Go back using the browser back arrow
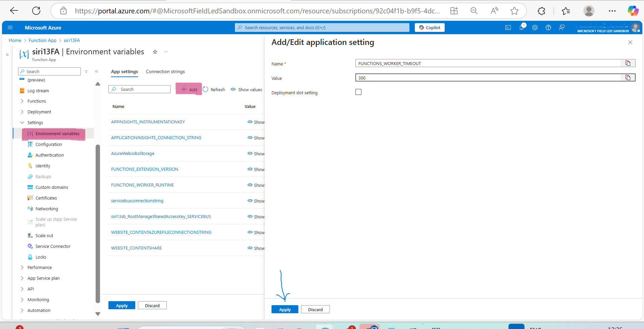 (x=14, y=11)
